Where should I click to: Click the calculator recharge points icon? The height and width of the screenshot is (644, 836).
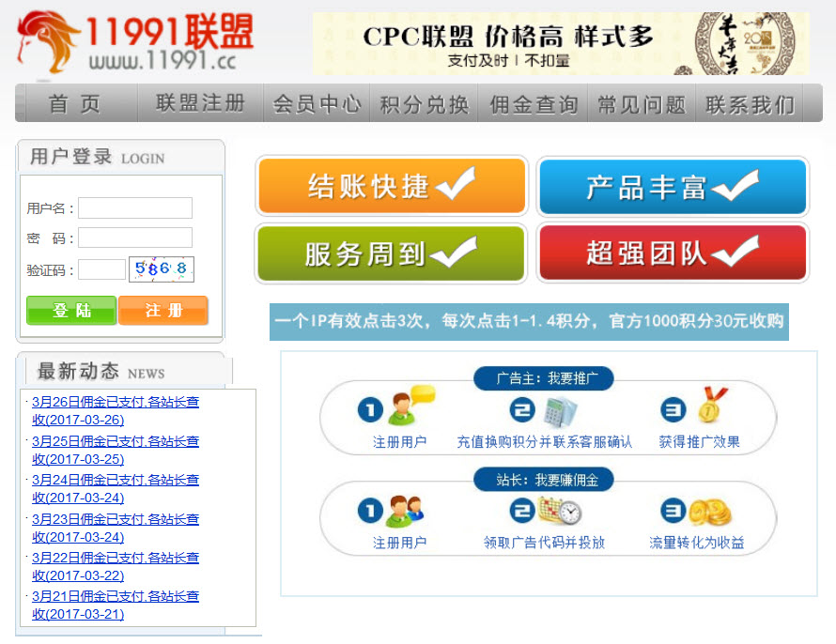[558, 411]
